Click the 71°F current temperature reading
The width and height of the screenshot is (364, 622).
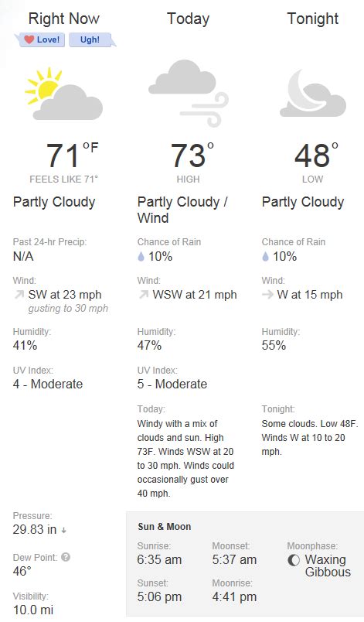coord(72,155)
